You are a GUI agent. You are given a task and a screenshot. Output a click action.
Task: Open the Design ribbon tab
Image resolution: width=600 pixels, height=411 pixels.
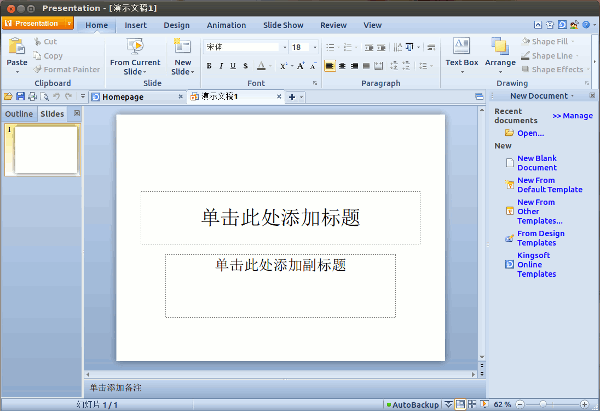click(176, 25)
